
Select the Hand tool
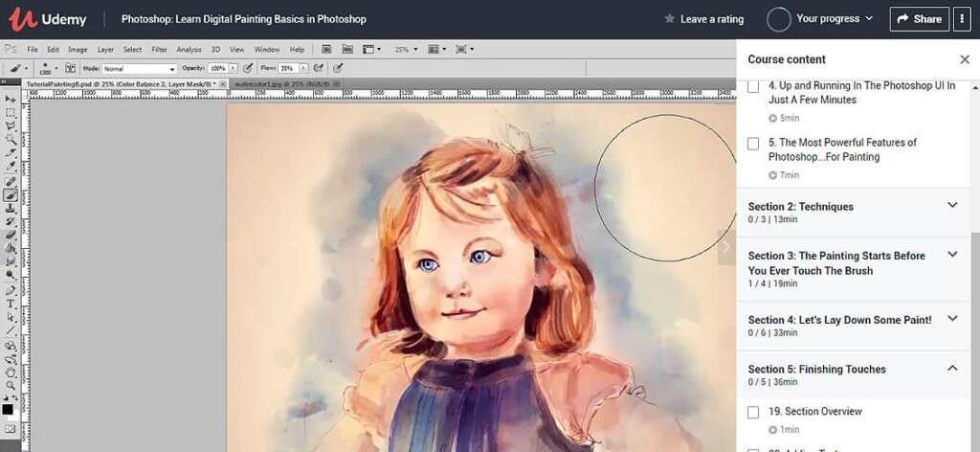tap(10, 373)
